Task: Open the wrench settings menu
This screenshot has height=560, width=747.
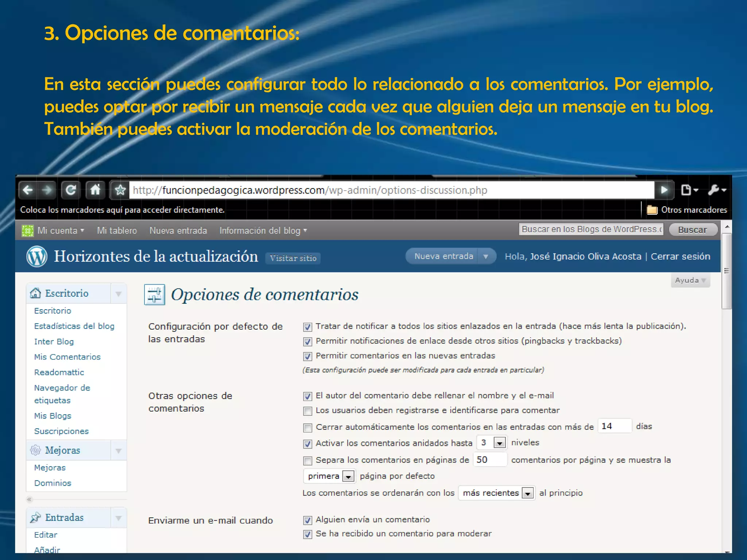Action: coord(717,190)
